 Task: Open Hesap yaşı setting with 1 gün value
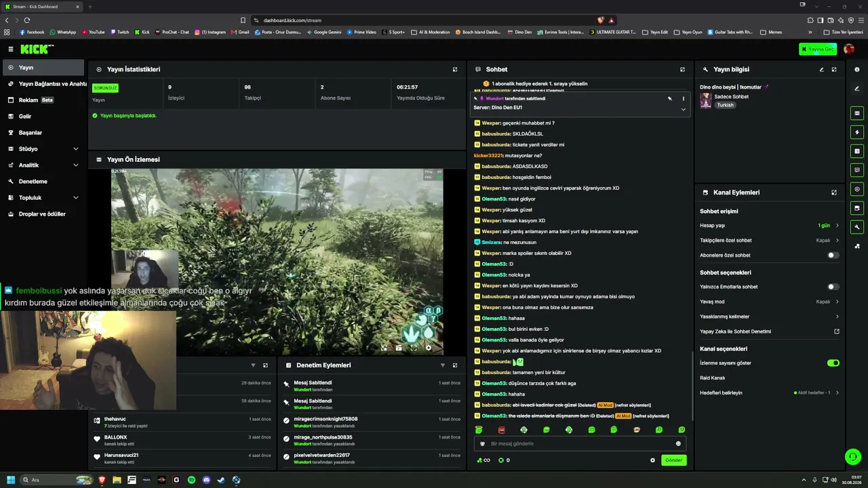[770, 226]
